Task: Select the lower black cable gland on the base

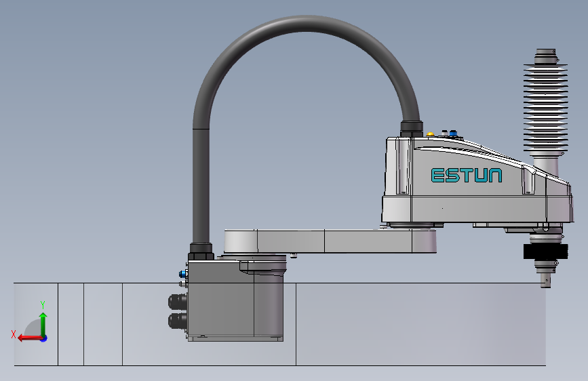Action: (x=178, y=321)
